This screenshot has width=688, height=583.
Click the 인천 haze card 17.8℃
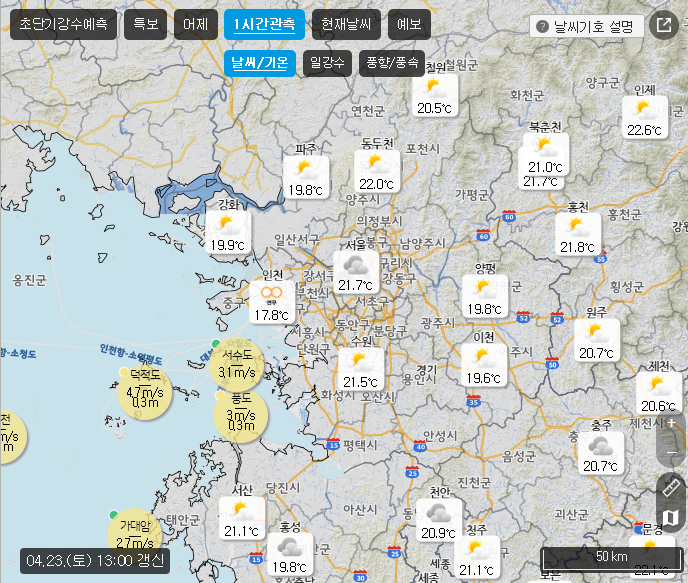[x=272, y=302]
